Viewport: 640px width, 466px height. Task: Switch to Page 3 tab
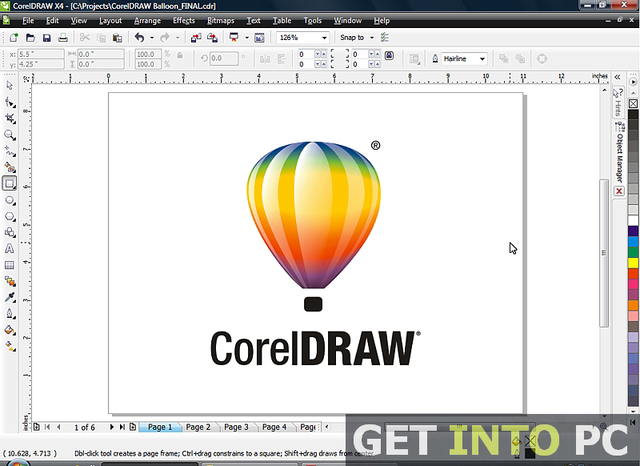coord(236,427)
